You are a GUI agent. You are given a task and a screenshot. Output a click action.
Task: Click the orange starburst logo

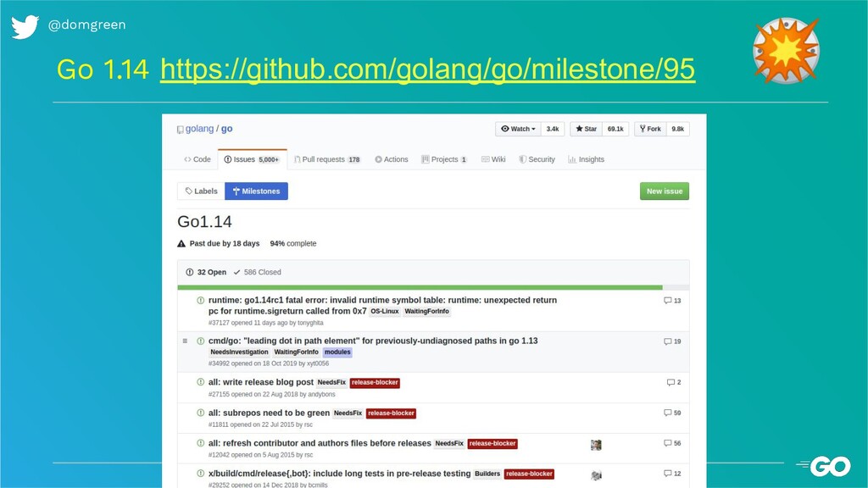pyautogui.click(x=786, y=51)
